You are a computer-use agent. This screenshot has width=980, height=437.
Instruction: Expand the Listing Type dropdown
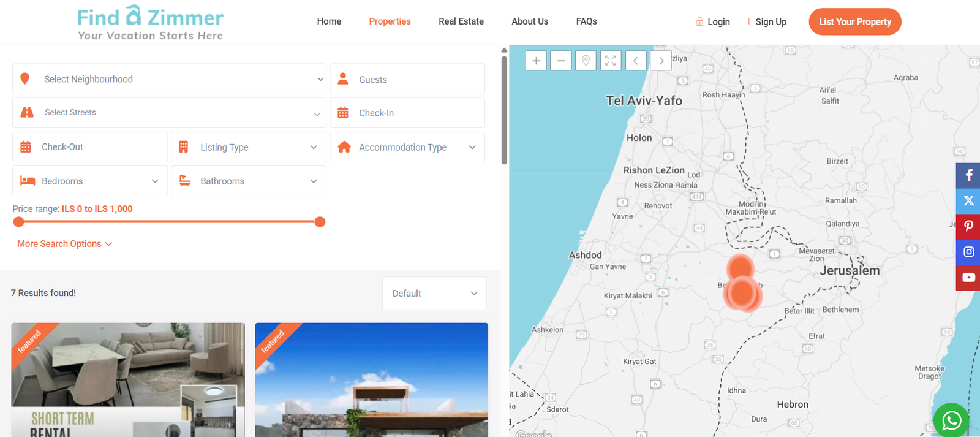pyautogui.click(x=249, y=147)
